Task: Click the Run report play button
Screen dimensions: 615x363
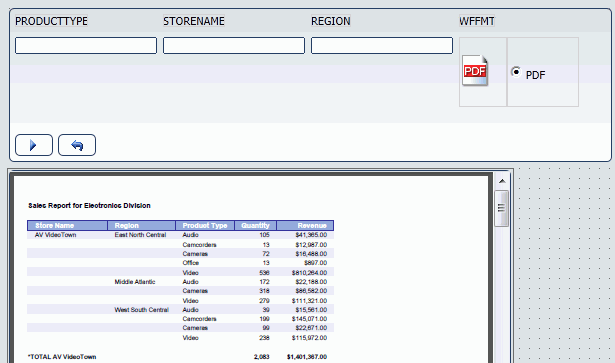Action: coord(34,145)
